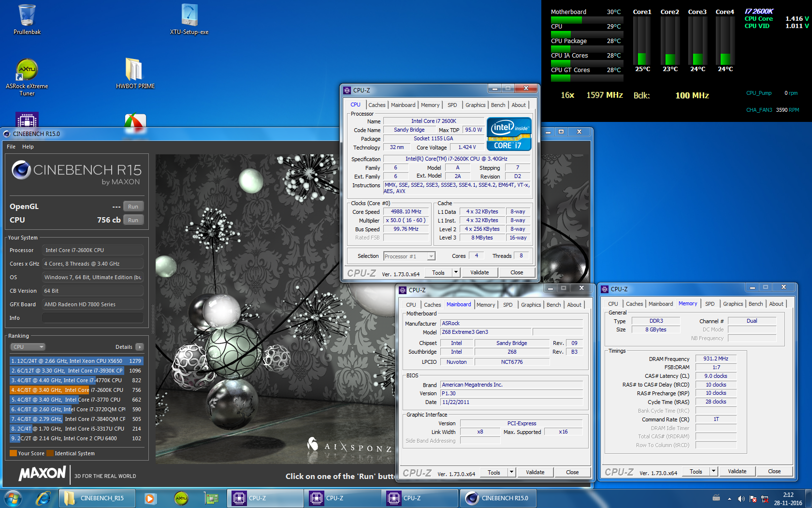The image size is (812, 508).
Task: Select ranking row i7-2600K CPU score 756
Action: [76, 390]
